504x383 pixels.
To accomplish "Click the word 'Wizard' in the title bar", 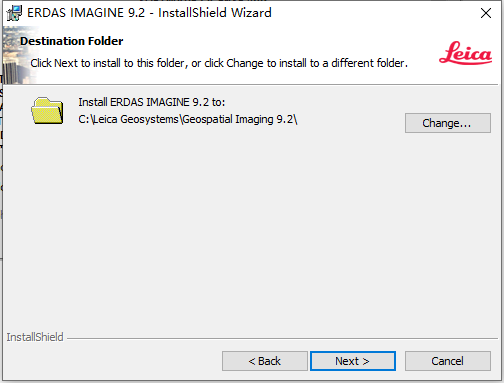I will coord(251,13).
